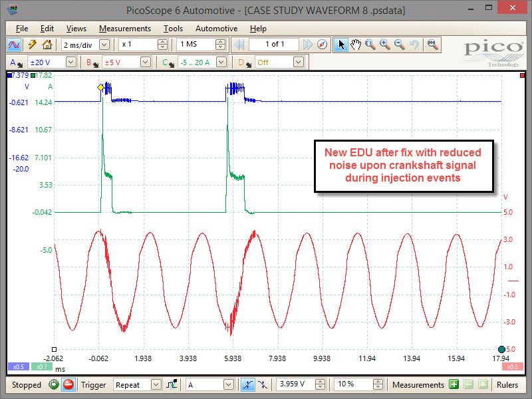Go to next buffer arrows icon
532x399 pixels.
[x=308, y=45]
